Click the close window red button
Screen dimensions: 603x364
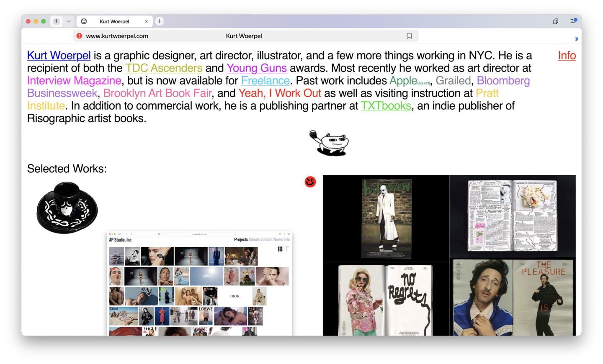[28, 21]
